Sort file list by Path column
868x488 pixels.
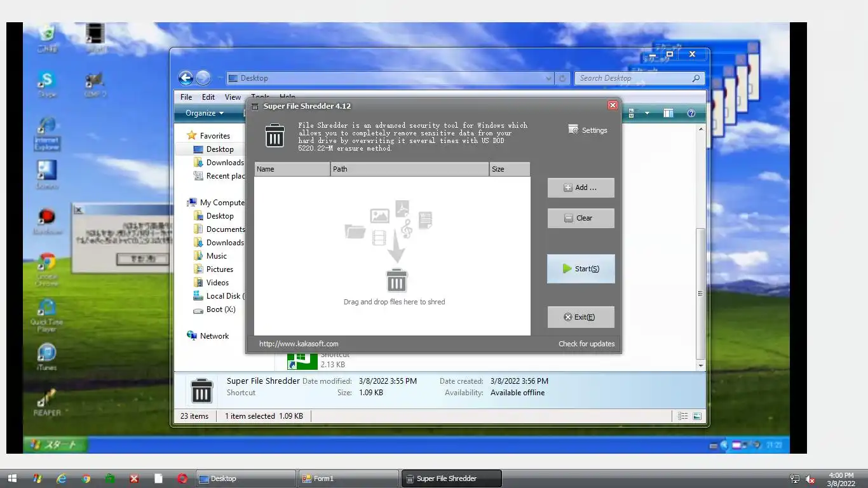point(410,169)
